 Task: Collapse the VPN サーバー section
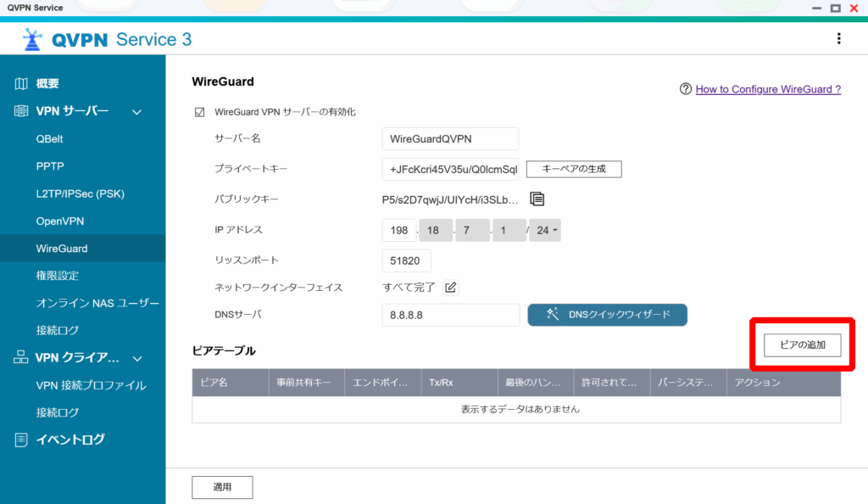click(x=136, y=111)
